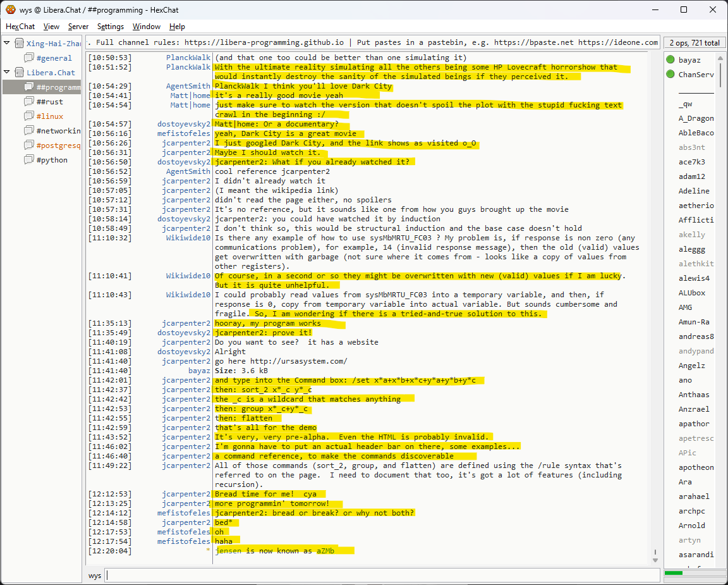Viewport: 728px width, 585px height.
Task: Click the #python channel chat icon
Action: pos(28,160)
